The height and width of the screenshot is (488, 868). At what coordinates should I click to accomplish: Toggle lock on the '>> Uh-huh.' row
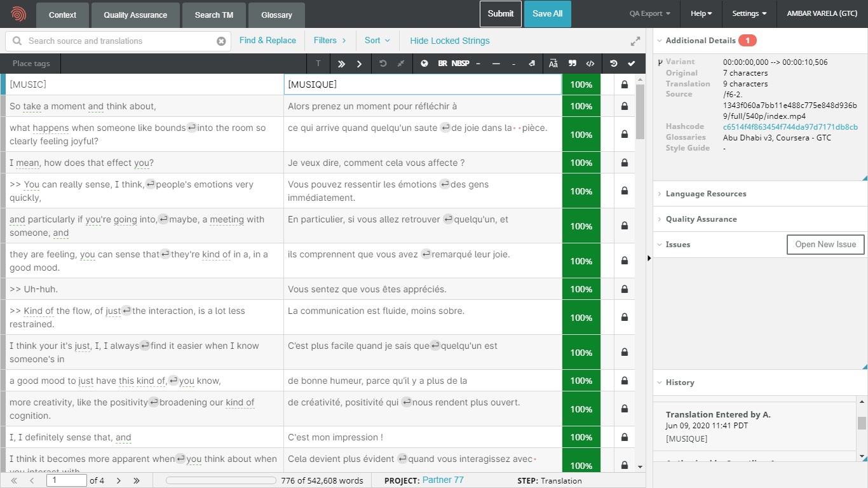click(x=625, y=289)
